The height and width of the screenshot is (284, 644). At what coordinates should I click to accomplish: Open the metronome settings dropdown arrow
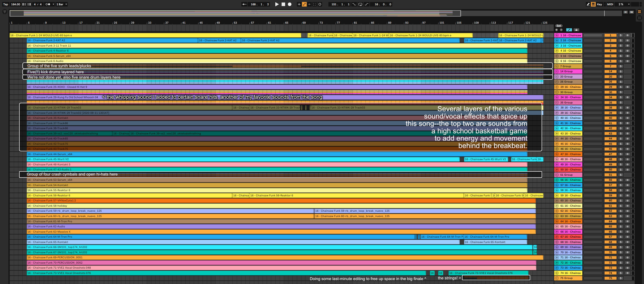(x=53, y=4)
